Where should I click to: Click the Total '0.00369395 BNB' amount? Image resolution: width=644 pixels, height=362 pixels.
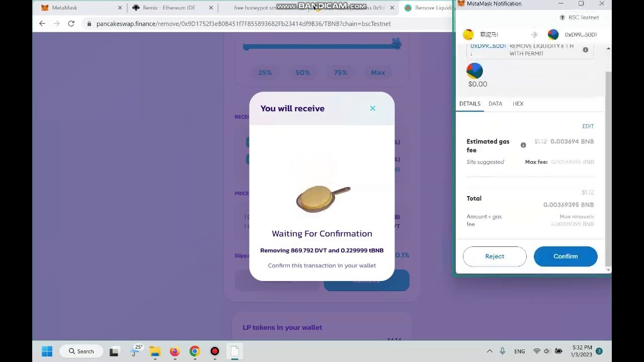pyautogui.click(x=569, y=205)
